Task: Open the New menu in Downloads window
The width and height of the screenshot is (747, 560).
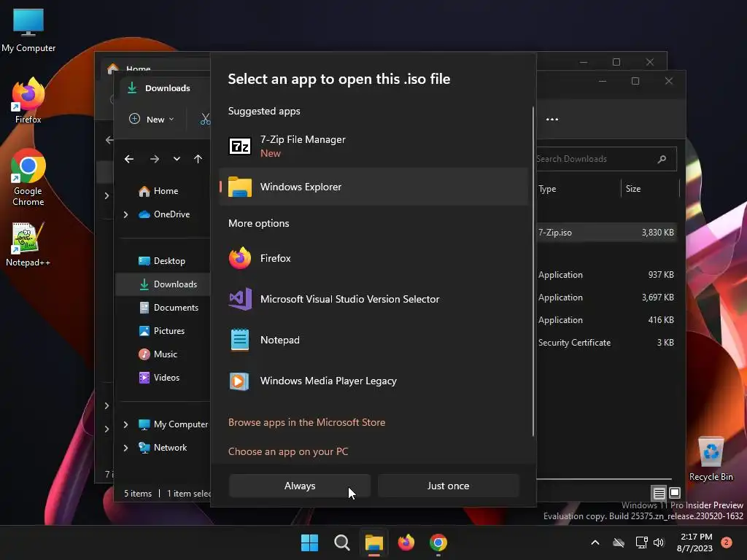Action: click(x=152, y=119)
